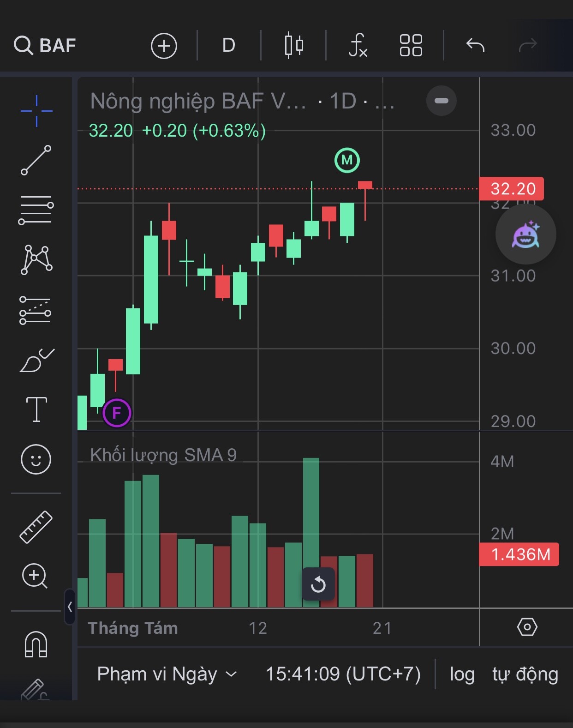Open Khối lượng SMA 9 indicator legend

(163, 455)
